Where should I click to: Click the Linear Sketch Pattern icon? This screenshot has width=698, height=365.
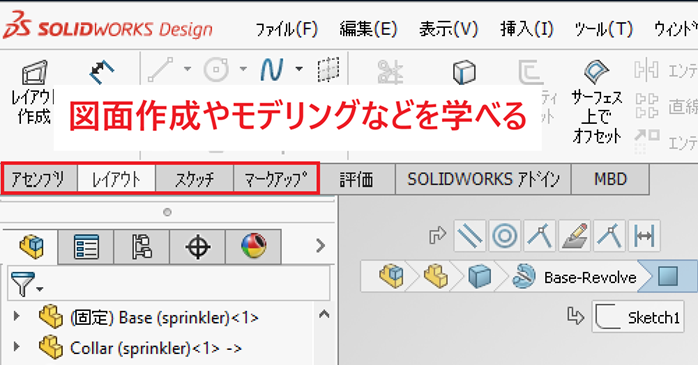(x=646, y=106)
